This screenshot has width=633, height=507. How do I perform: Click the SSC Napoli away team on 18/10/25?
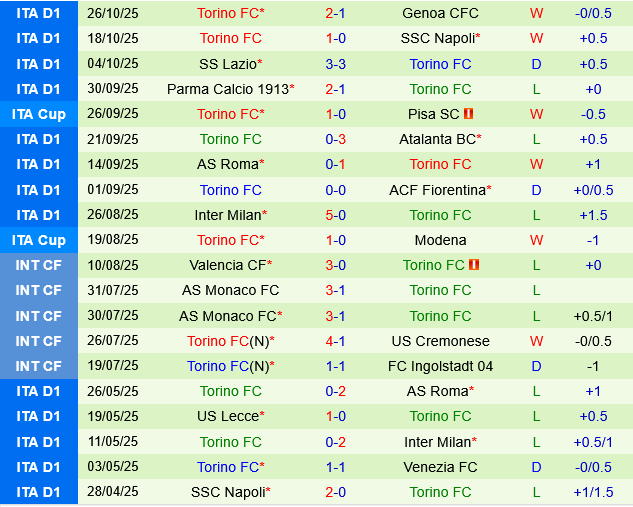438,38
